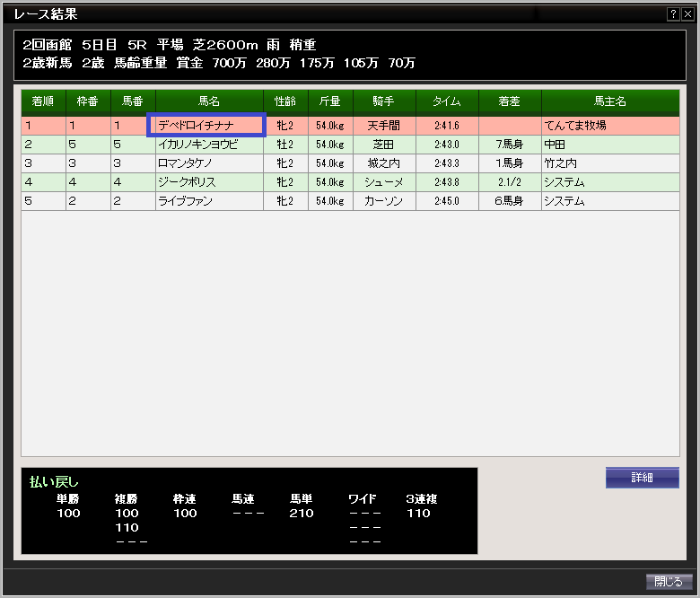Click time 2:41.6 cell
The width and height of the screenshot is (700, 598).
point(447,126)
